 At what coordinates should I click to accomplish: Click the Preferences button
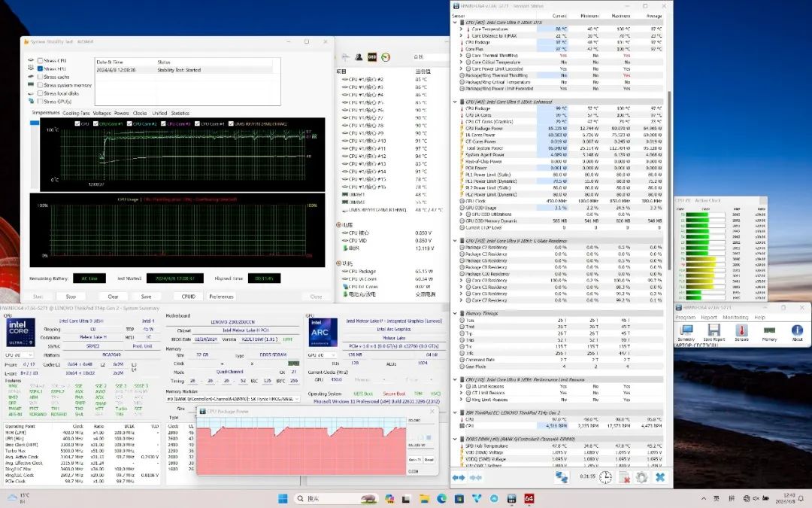coord(221,297)
